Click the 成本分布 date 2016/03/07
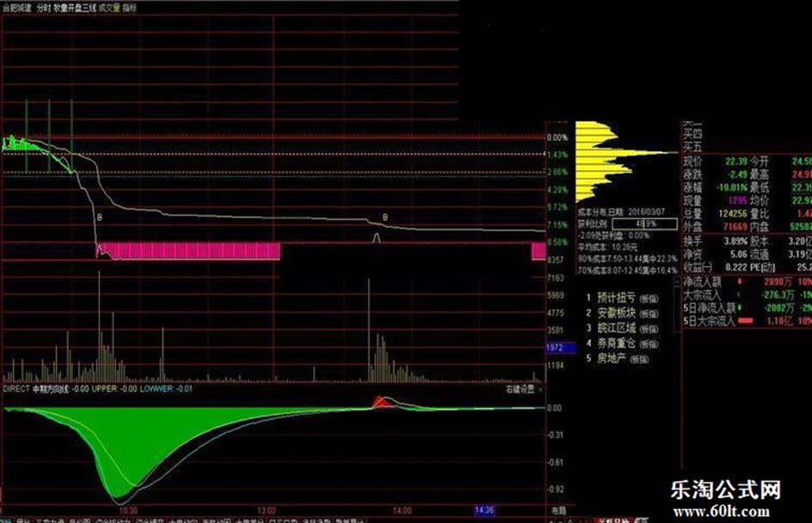The height and width of the screenshot is (523, 812). click(x=646, y=212)
